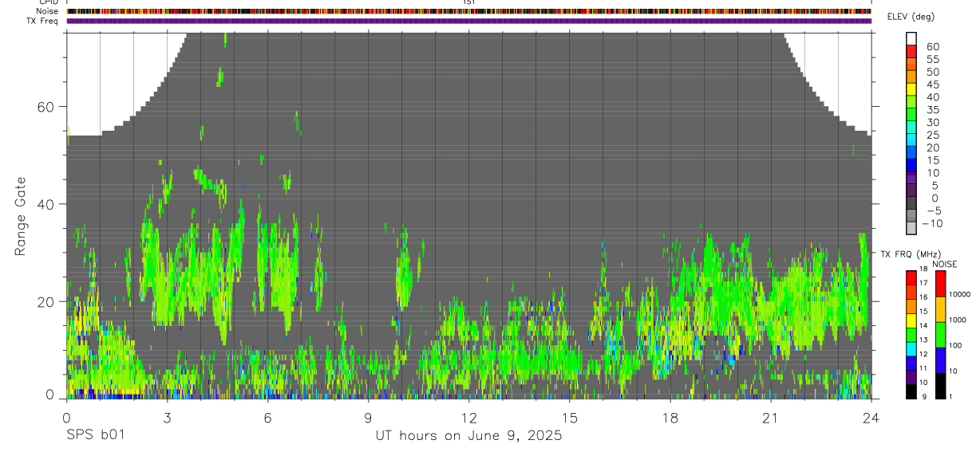Pick the cyan swatch beside 25 on ELEV colorbar
The image size is (980, 452).
(911, 140)
